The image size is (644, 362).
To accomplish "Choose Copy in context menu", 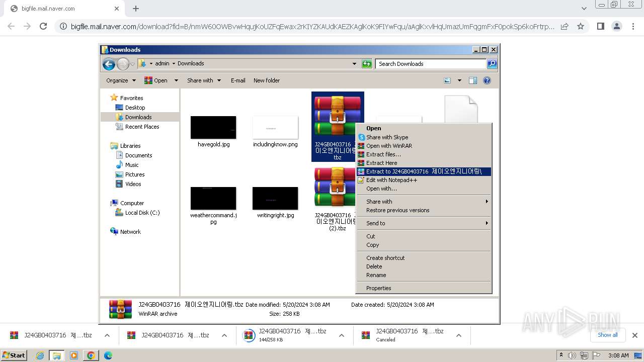I will pyautogui.click(x=424, y=245).
